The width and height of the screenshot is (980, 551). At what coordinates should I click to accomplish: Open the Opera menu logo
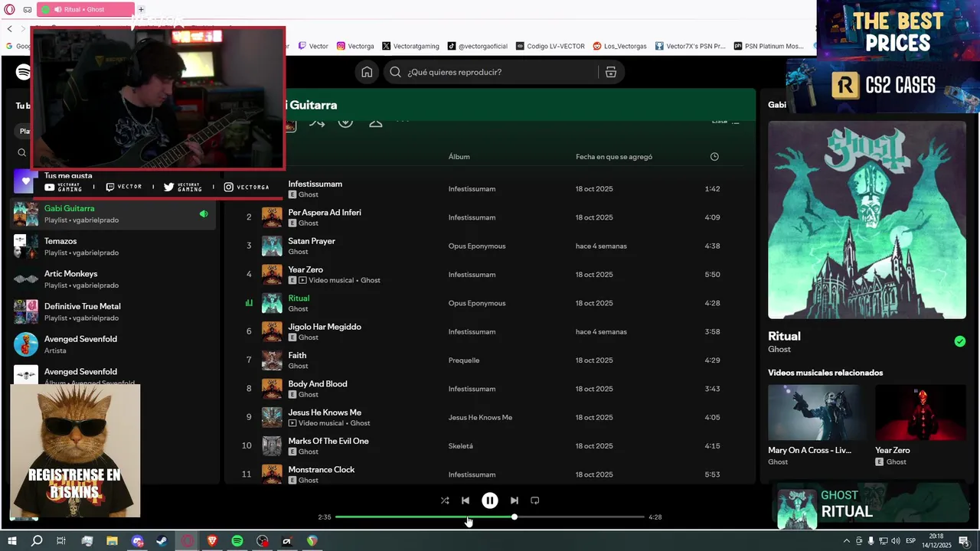[x=9, y=9]
